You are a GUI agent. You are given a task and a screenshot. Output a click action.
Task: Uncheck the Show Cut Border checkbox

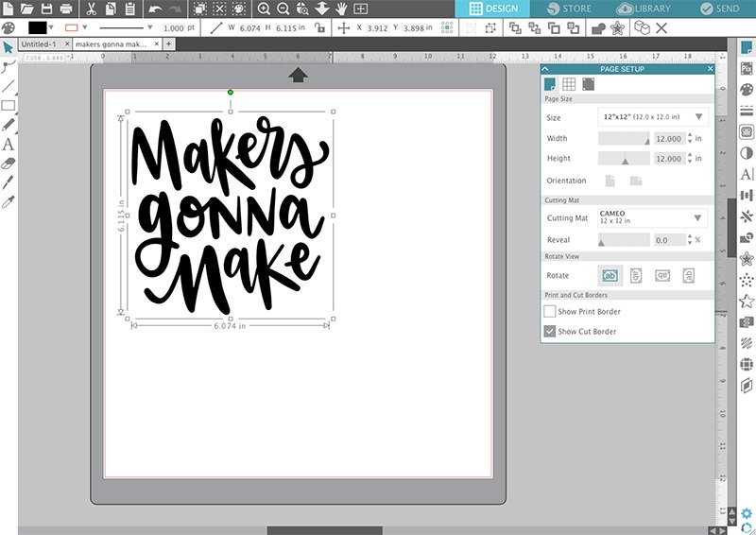coord(550,332)
